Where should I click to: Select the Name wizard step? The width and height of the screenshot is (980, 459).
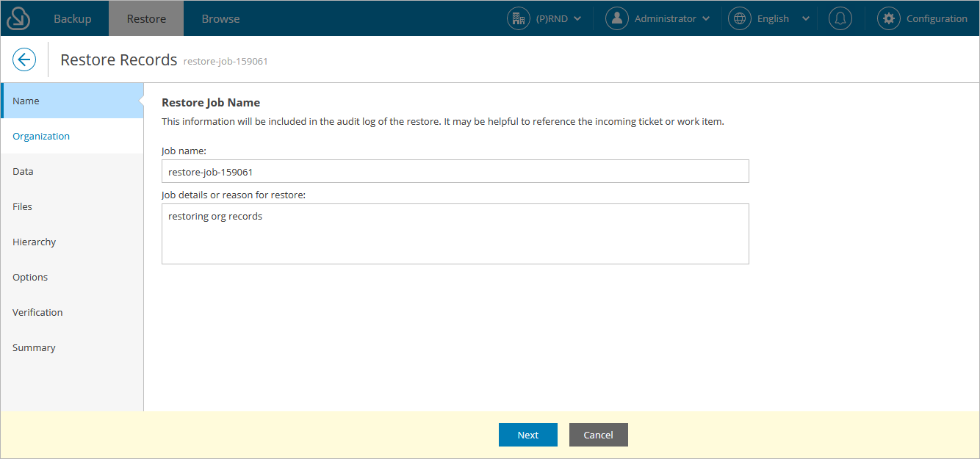click(72, 101)
